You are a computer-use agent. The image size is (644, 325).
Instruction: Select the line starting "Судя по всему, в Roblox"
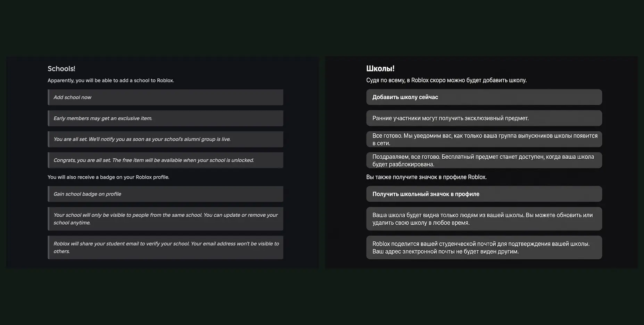[446, 80]
